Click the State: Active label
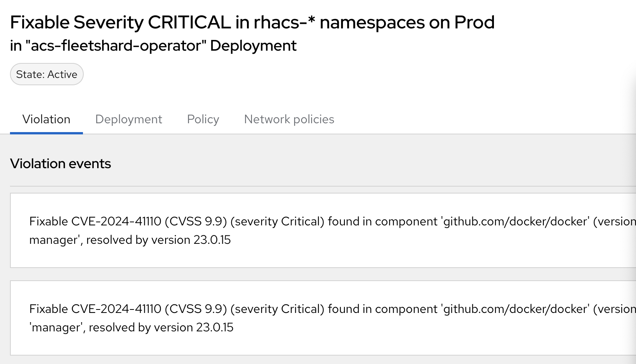The image size is (636, 364). (x=46, y=74)
